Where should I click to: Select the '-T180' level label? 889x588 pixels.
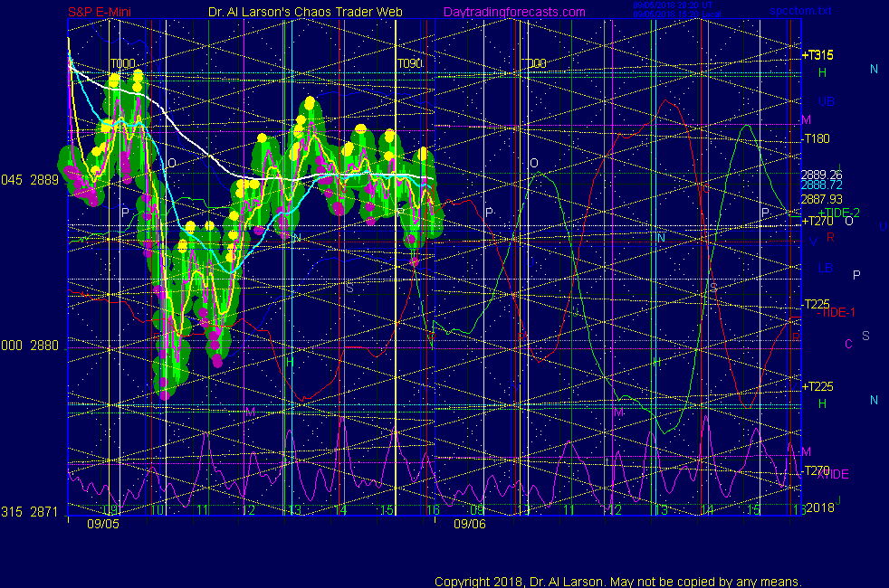pos(816,138)
